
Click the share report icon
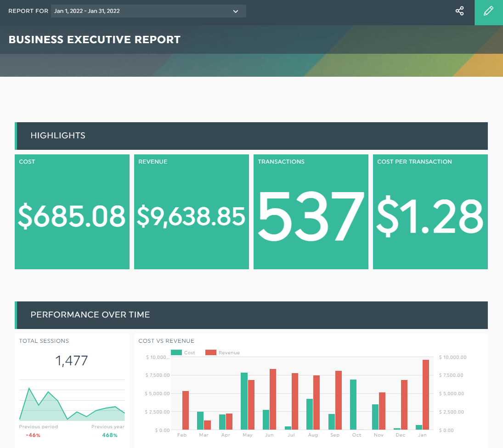coord(459,11)
